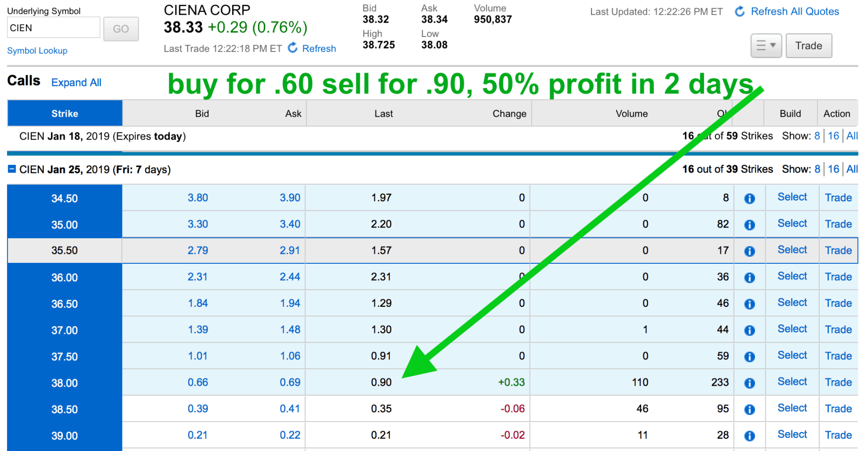Image resolution: width=868 pixels, height=451 pixels.
Task: Click the top Trade button
Action: point(808,46)
